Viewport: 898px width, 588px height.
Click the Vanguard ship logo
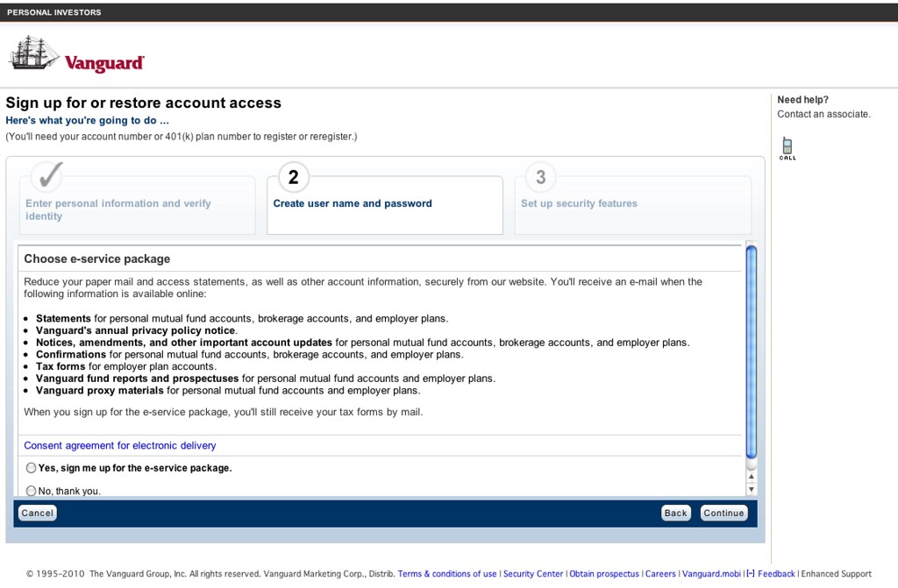(31, 54)
